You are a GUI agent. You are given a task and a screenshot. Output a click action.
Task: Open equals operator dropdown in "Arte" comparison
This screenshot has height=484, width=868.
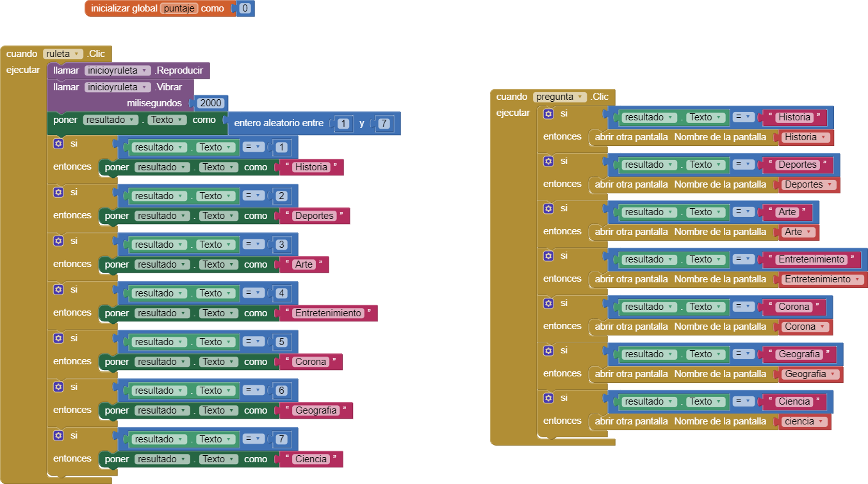coord(744,212)
